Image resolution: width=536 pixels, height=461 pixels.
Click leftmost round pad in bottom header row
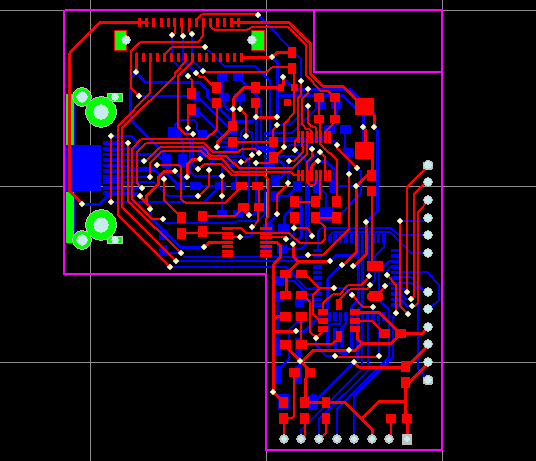284,439
